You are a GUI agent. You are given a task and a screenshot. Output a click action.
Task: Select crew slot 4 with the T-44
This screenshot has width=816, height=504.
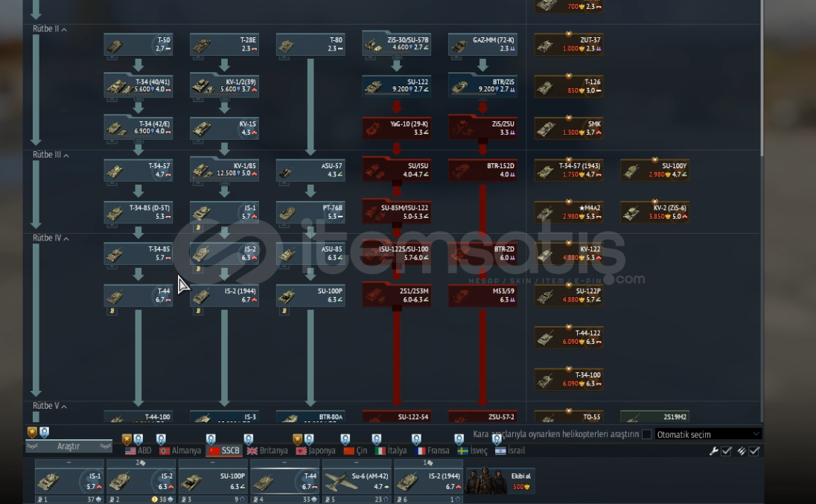coord(284,481)
